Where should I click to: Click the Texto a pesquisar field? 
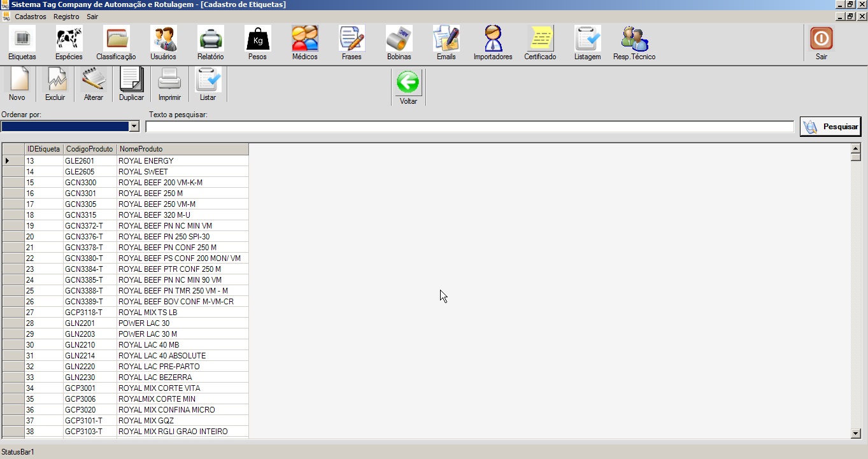coord(470,127)
